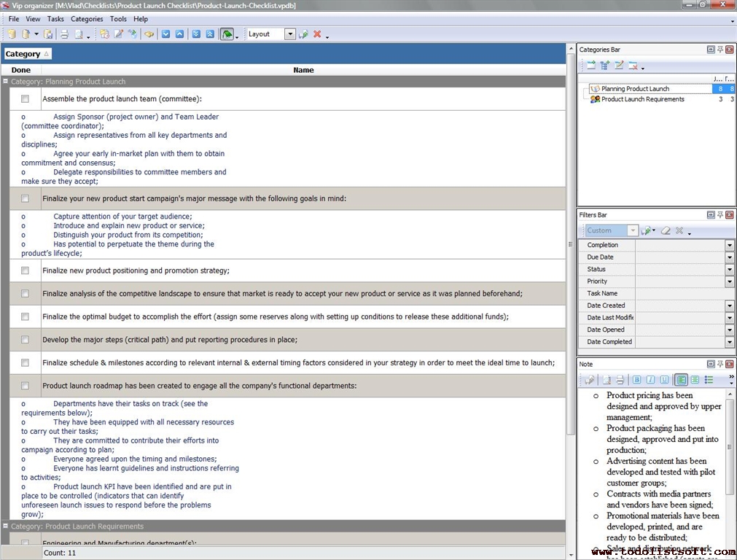The image size is (737, 560).
Task: Mark 'Product launch roadmap has been created' done
Action: (x=25, y=386)
